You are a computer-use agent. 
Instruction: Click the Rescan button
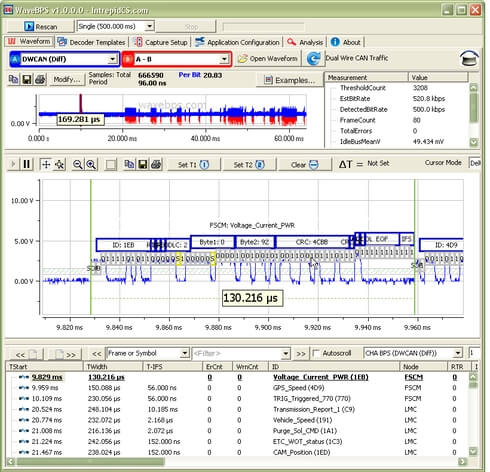(x=40, y=26)
